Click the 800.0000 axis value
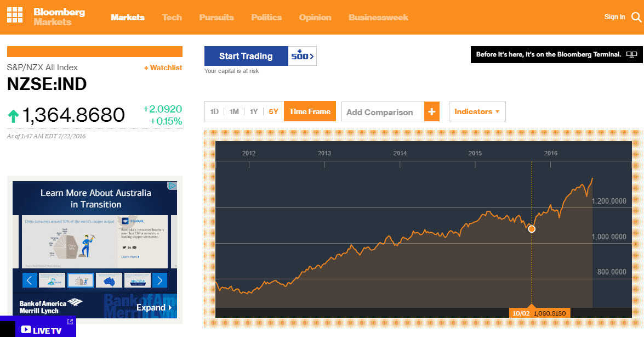644x337 pixels. point(612,272)
